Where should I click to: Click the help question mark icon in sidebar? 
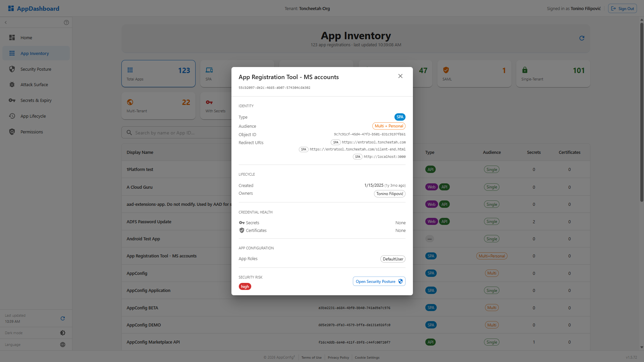pos(66,22)
